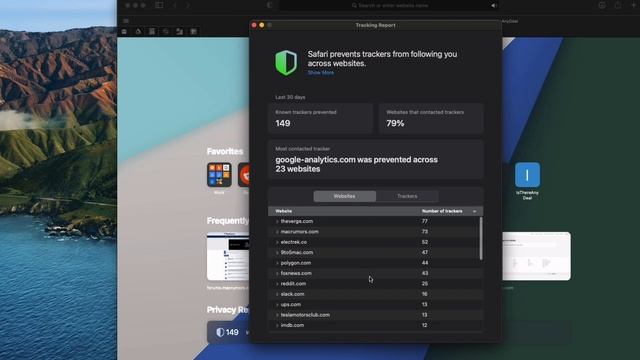Open the right frequently visited site thumbnail
The image size is (640, 360).
coord(536,256)
